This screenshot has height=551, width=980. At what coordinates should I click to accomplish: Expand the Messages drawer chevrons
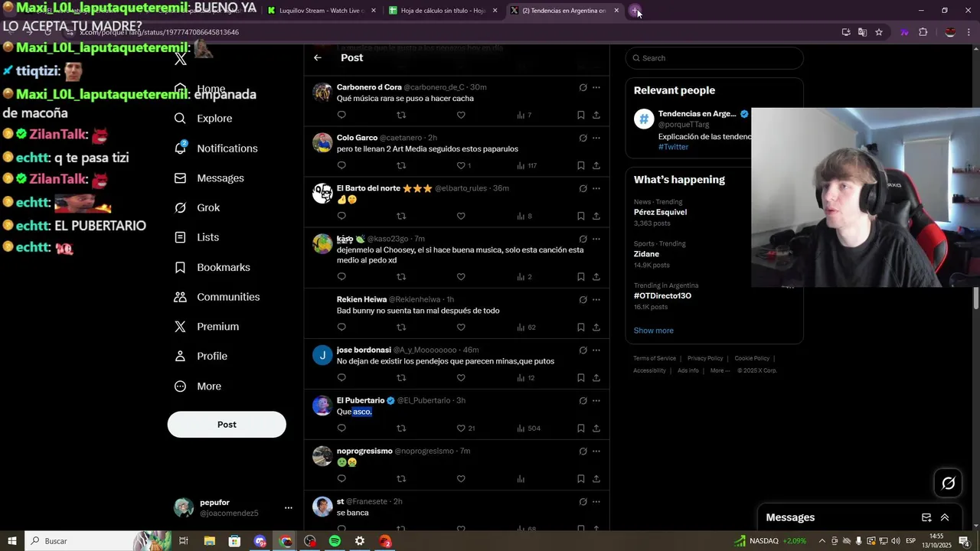(x=945, y=517)
